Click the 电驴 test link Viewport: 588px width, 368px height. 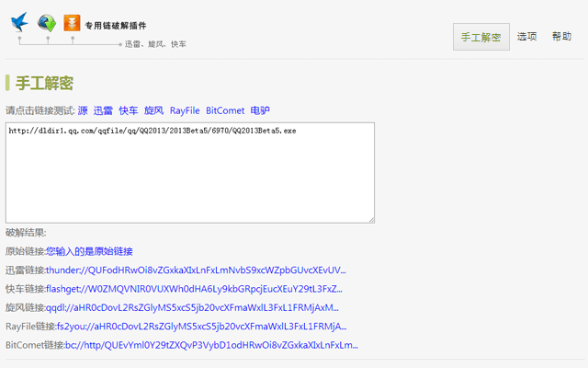(260, 110)
